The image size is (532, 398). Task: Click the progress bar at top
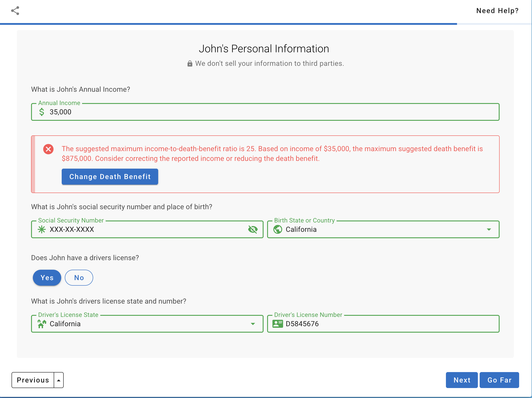coord(266,24)
